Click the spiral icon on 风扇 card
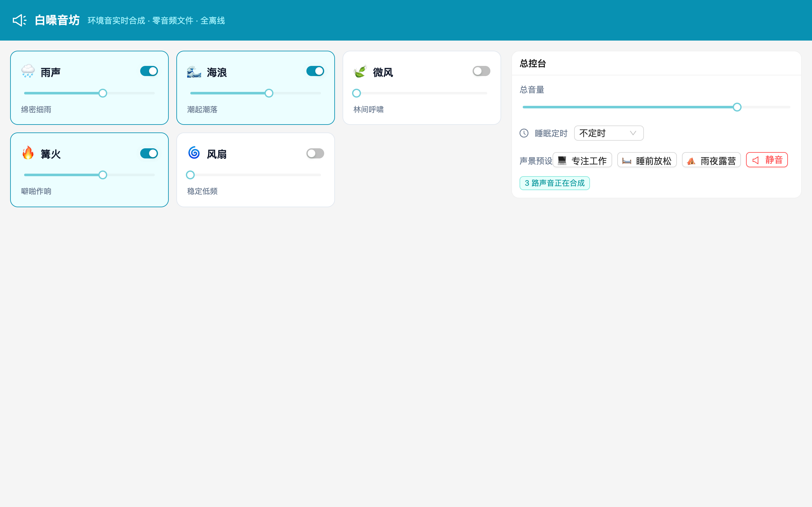The height and width of the screenshot is (507, 812). pyautogui.click(x=194, y=153)
